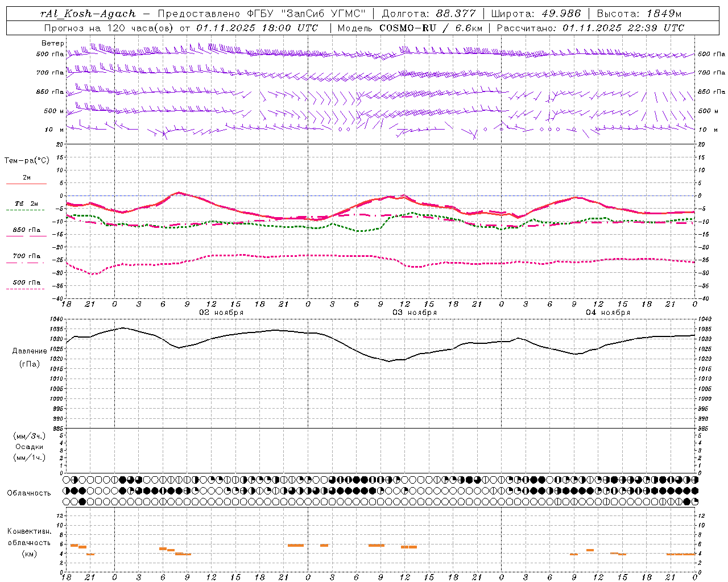Click the dash-dot line sample under the 700 гПа legend
Viewport: 728px width, 582px height.
(26, 263)
